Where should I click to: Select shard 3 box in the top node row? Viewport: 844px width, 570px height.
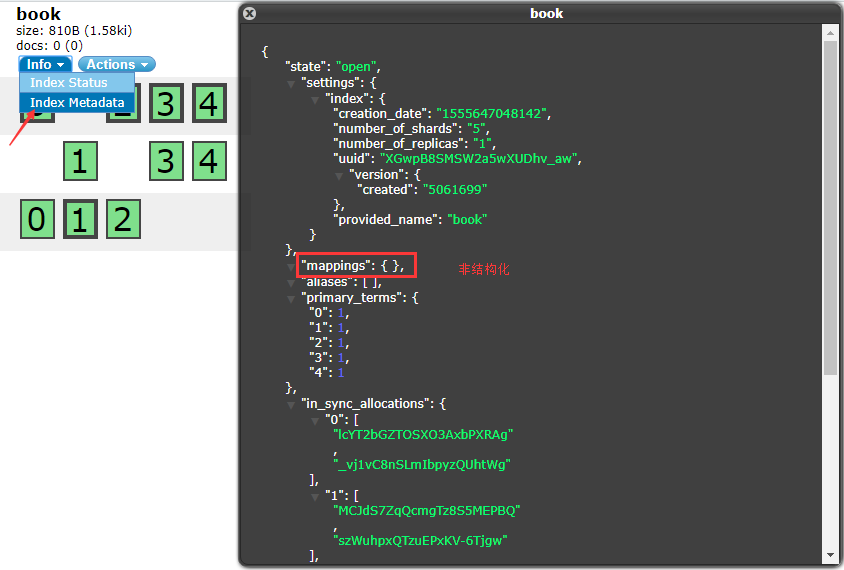(x=166, y=103)
